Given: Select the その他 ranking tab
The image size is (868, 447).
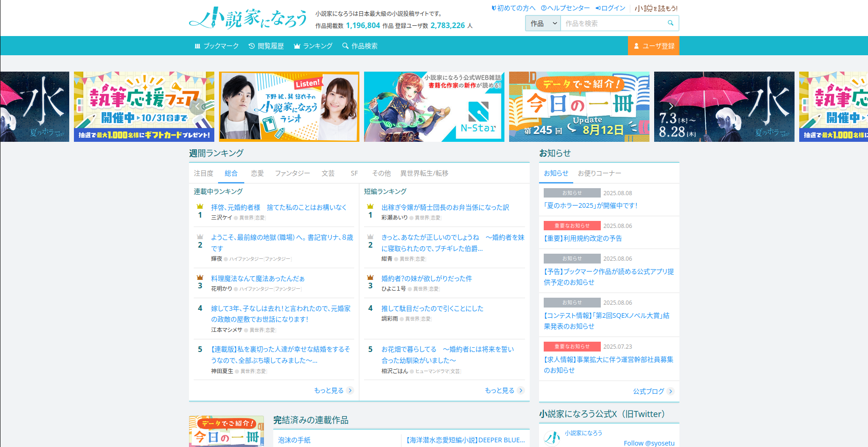Looking at the screenshot, I should pyautogui.click(x=381, y=173).
